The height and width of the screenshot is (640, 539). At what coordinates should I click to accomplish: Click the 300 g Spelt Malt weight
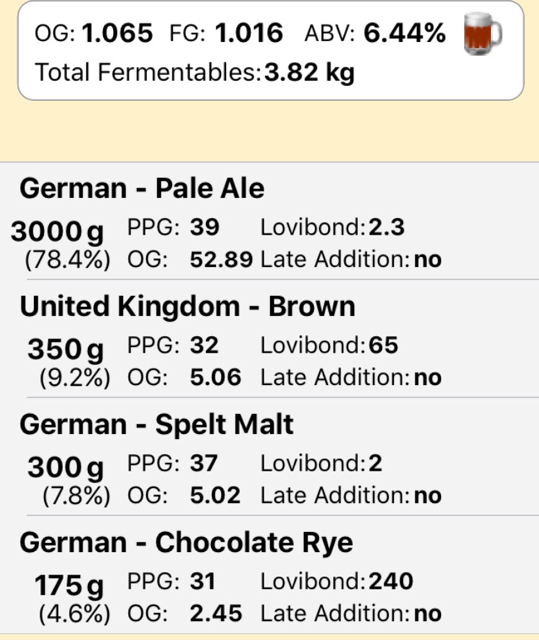pos(65,468)
